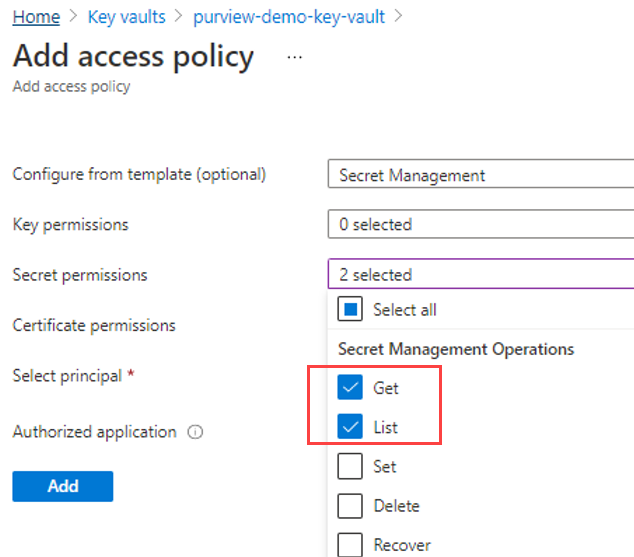634x557 pixels.
Task: Navigate to Key vaults breadcrumb
Action: coord(128,17)
